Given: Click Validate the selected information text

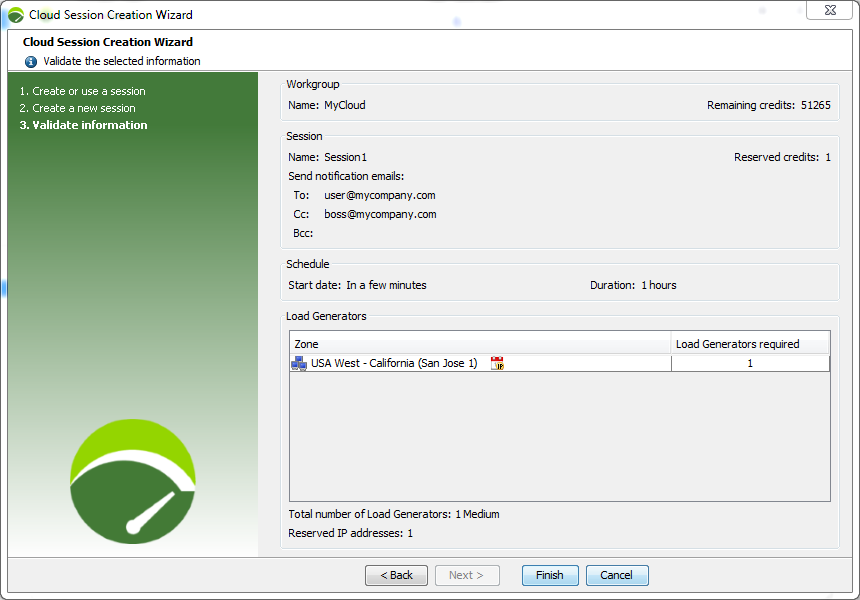Looking at the screenshot, I should pyautogui.click(x=122, y=61).
